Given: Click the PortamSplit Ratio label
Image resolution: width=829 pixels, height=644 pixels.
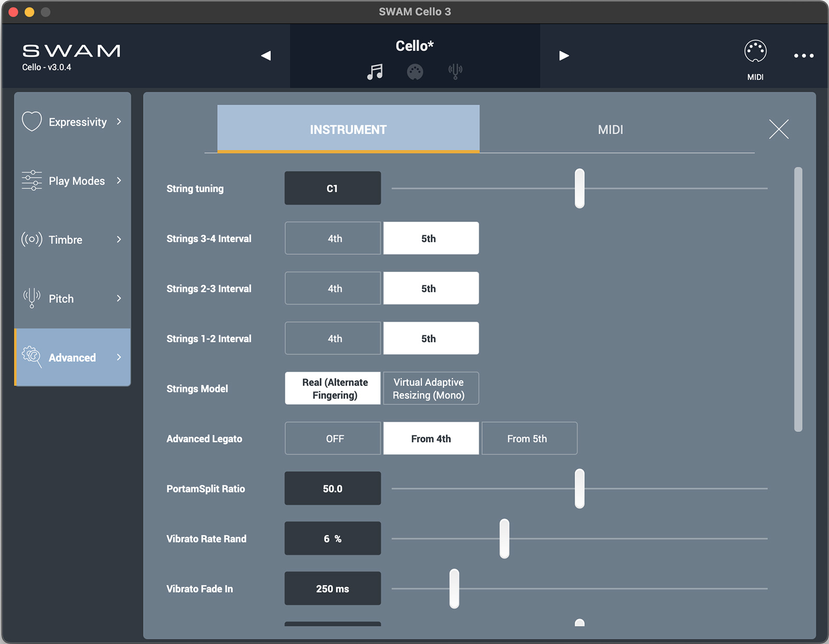Looking at the screenshot, I should [x=206, y=489].
